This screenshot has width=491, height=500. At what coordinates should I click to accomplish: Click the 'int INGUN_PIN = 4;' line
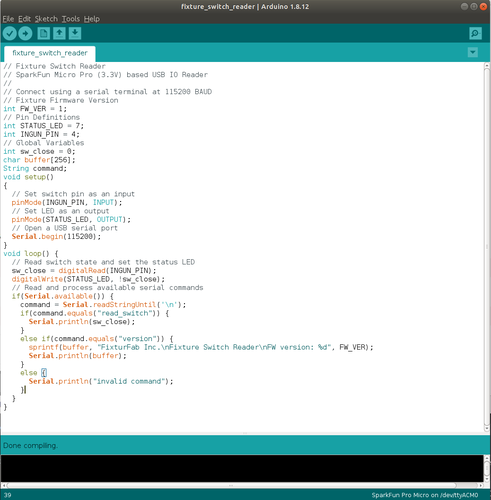pyautogui.click(x=42, y=134)
